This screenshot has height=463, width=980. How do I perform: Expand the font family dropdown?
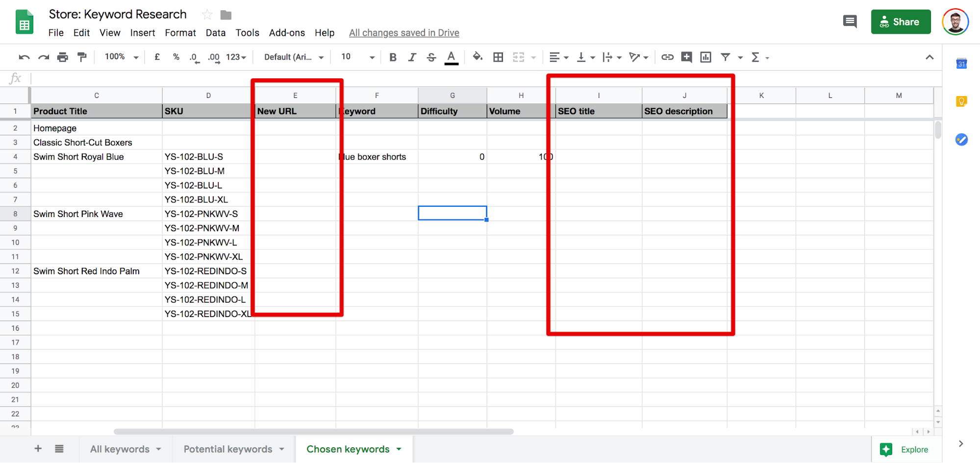coord(294,57)
